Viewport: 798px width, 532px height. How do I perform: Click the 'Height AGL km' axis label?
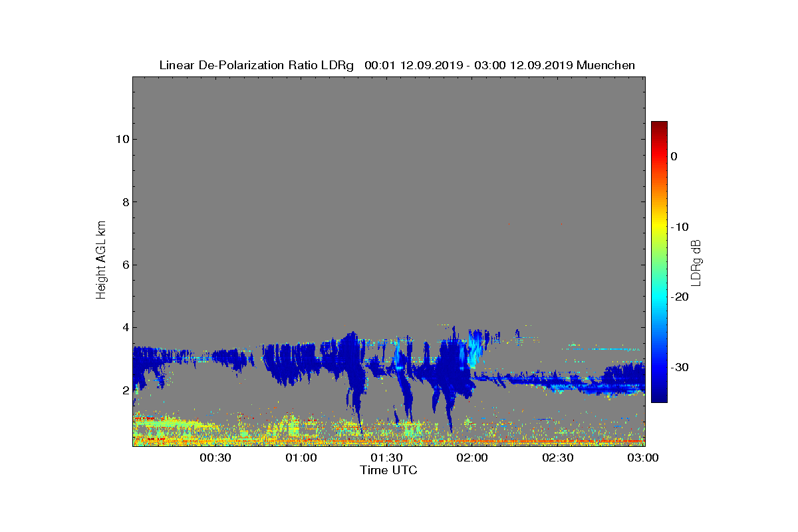pyautogui.click(x=102, y=261)
